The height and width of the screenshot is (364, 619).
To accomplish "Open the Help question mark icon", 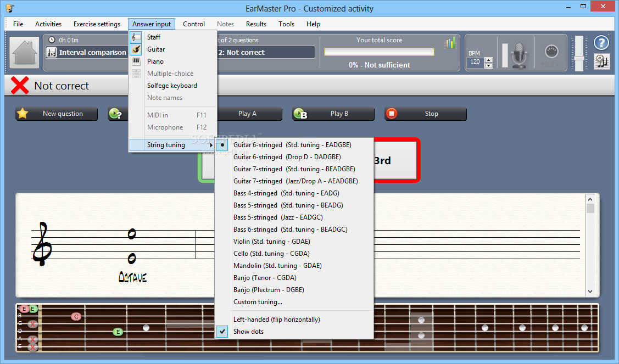I will point(601,43).
